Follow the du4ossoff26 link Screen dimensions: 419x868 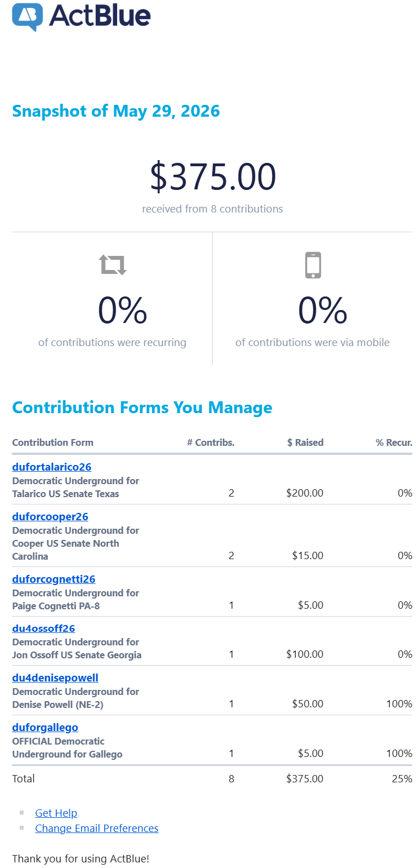(x=43, y=628)
